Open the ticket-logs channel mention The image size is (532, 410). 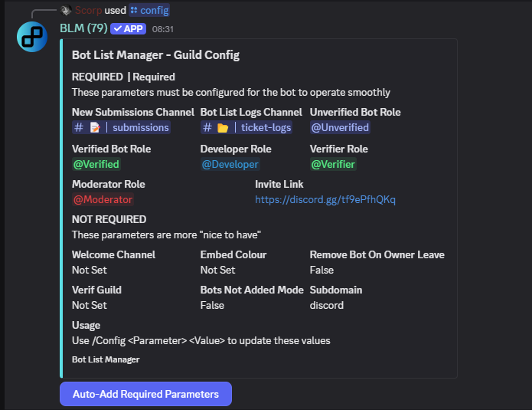(246, 128)
